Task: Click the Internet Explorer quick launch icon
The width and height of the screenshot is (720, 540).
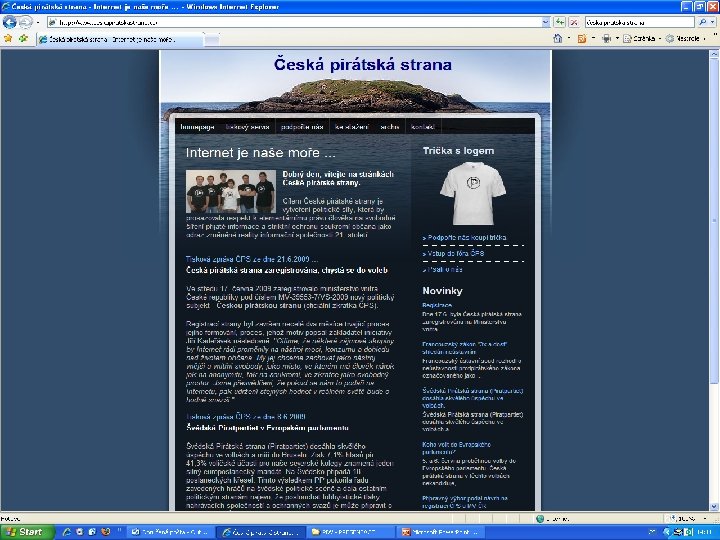Action: (x=67, y=532)
